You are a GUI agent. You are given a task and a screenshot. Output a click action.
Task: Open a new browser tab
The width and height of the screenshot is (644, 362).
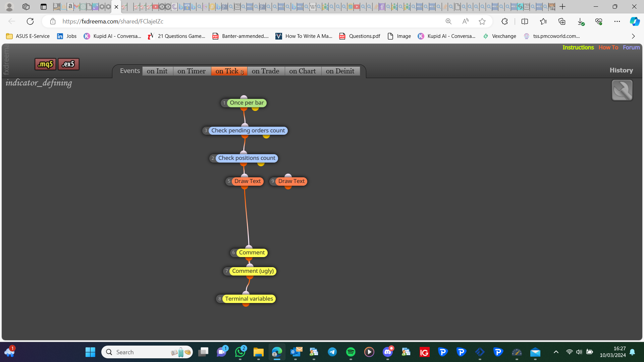(562, 7)
